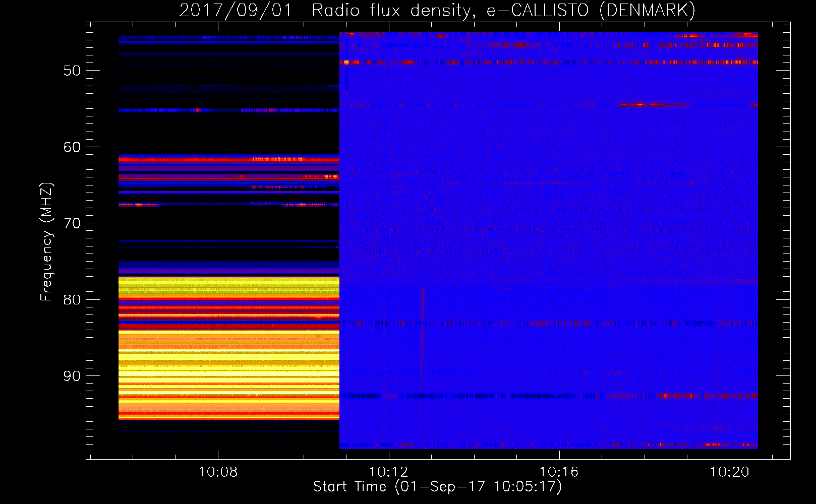Click the 50 frequency tick label
The height and width of the screenshot is (504, 816).
(72, 71)
